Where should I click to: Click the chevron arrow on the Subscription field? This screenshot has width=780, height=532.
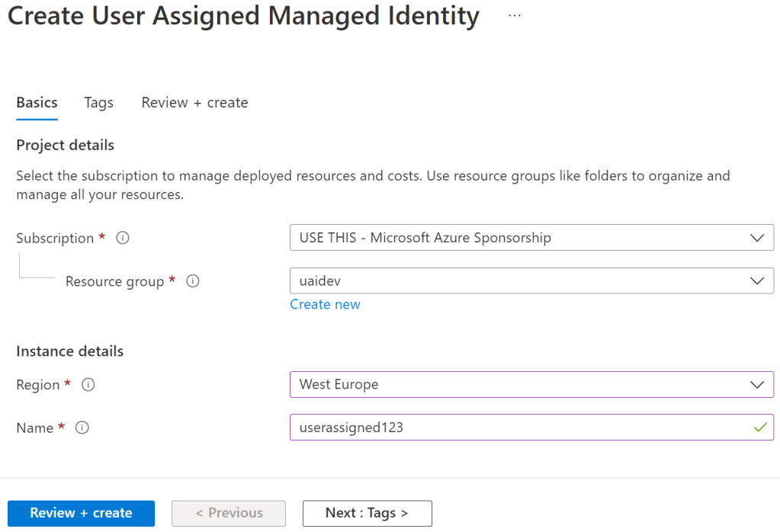click(756, 238)
